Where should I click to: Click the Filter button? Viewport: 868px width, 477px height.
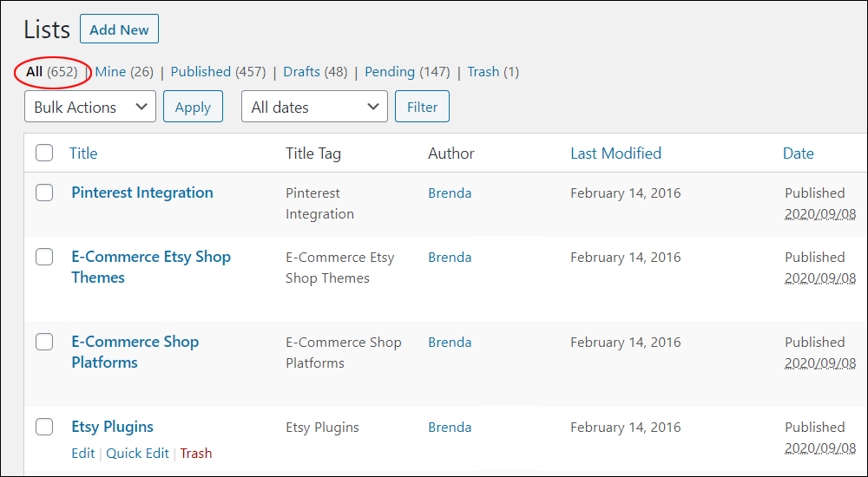tap(422, 107)
